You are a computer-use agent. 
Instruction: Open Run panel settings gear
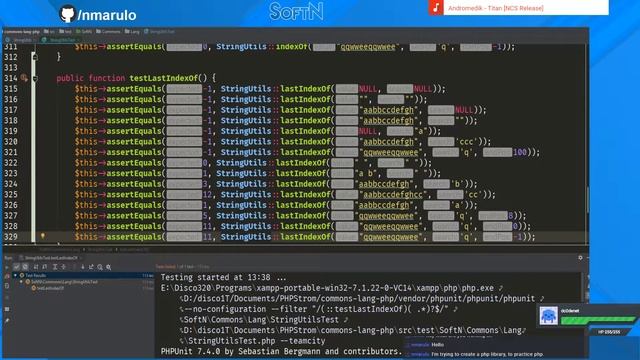tap(580, 258)
